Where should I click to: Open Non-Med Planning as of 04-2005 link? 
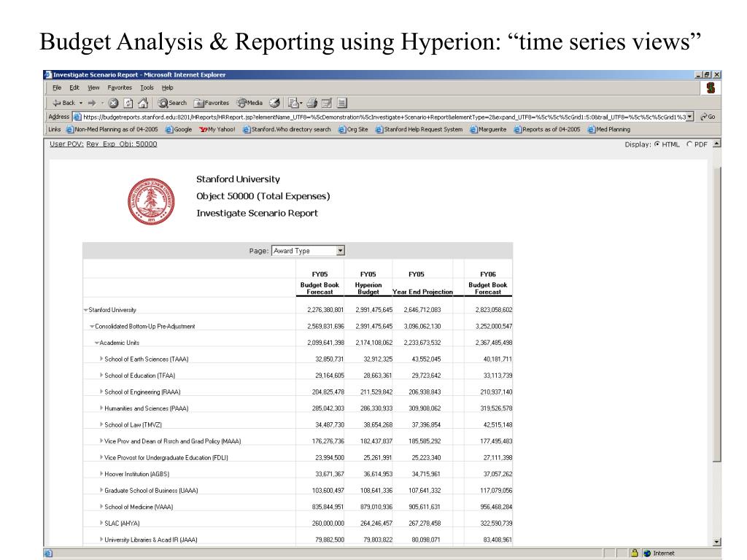pyautogui.click(x=112, y=130)
